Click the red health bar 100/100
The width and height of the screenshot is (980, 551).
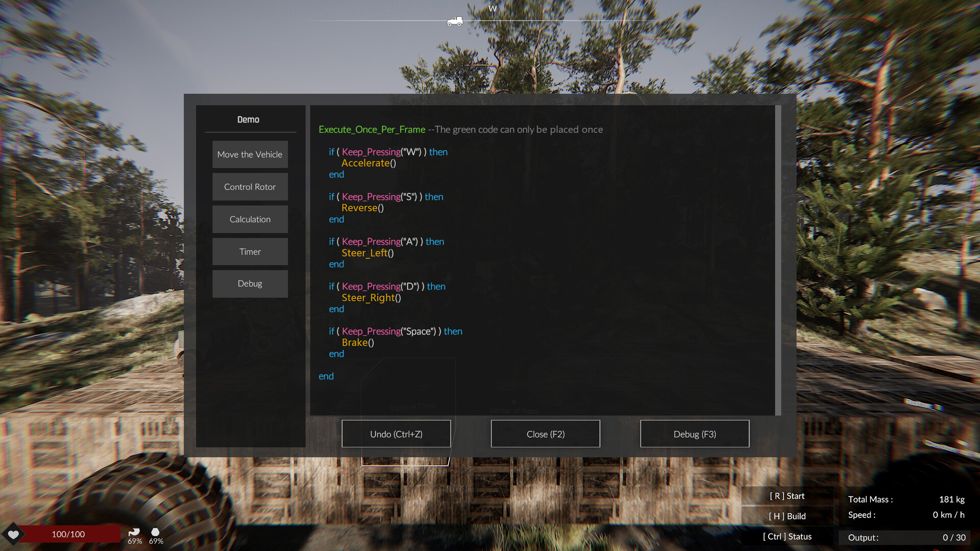tap(68, 534)
